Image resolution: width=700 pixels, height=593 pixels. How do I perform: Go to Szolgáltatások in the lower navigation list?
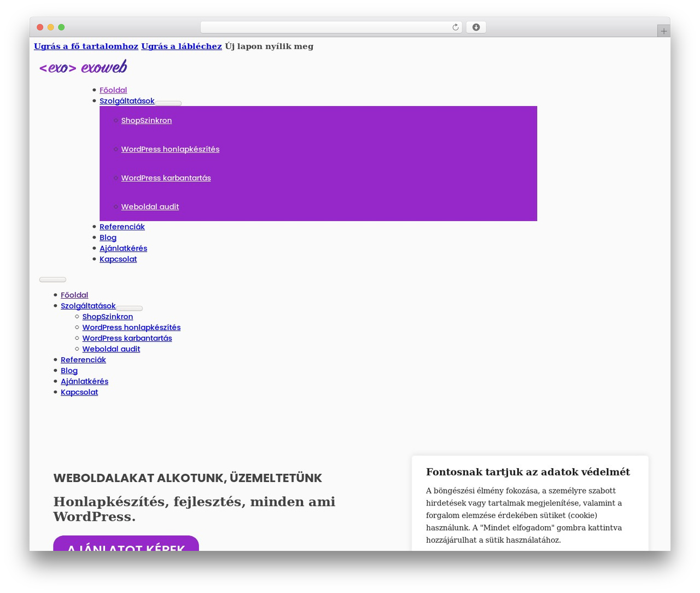click(x=88, y=306)
